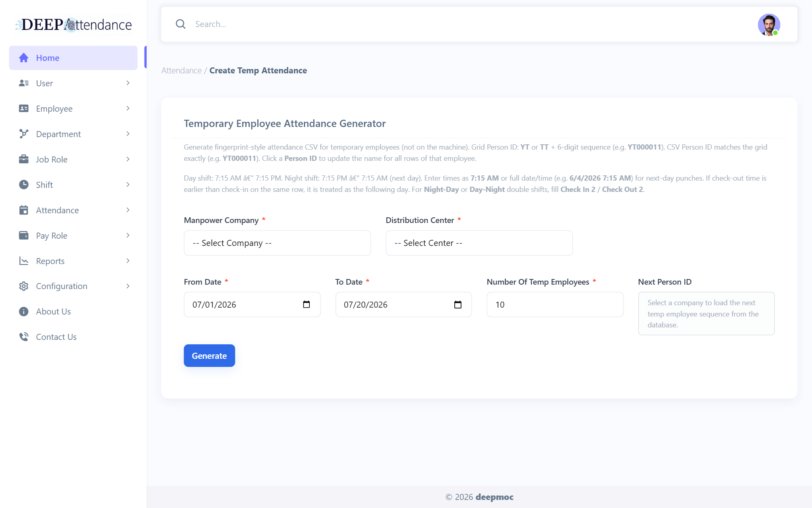The width and height of the screenshot is (812, 508).
Task: Click the Department branch icon
Action: click(x=24, y=134)
